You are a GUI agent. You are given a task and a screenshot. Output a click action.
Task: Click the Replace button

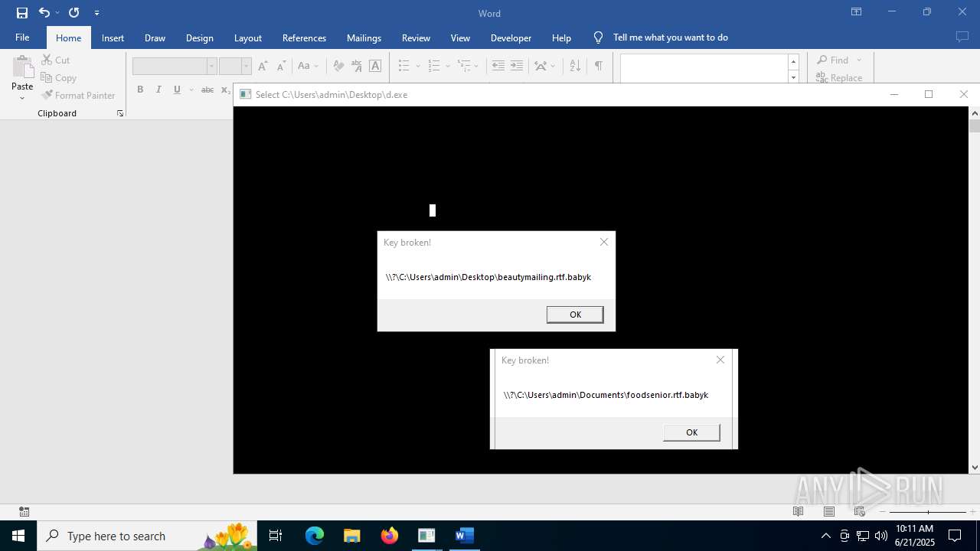click(839, 77)
